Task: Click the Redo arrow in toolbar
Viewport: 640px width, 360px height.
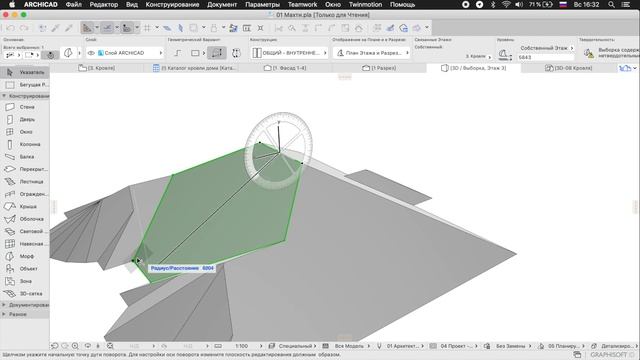Action: [x=24, y=28]
